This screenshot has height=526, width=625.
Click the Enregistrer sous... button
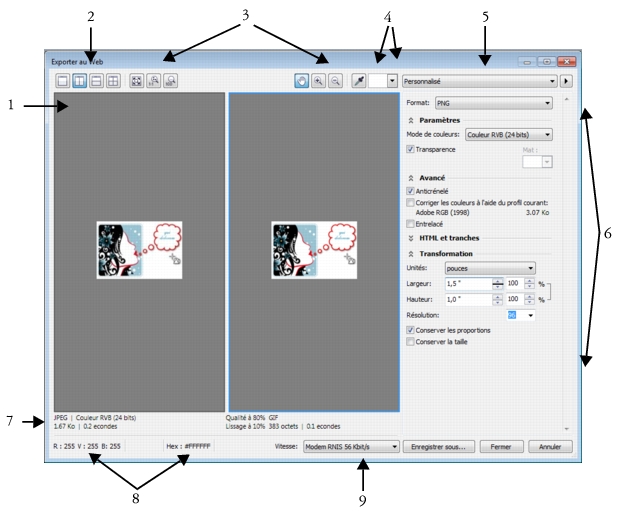pyautogui.click(x=438, y=447)
